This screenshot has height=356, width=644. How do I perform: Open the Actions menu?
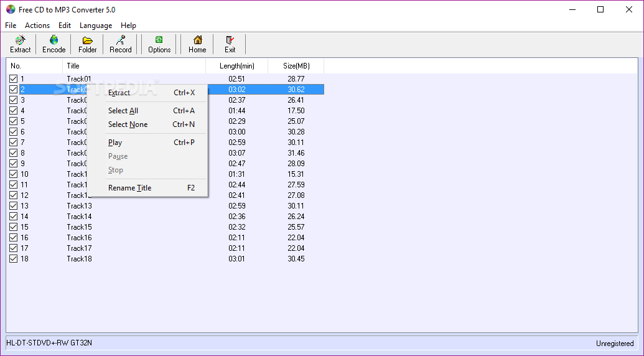click(x=37, y=26)
